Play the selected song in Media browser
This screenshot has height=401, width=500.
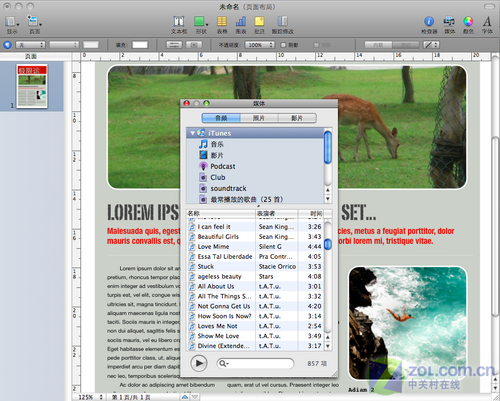click(x=199, y=363)
